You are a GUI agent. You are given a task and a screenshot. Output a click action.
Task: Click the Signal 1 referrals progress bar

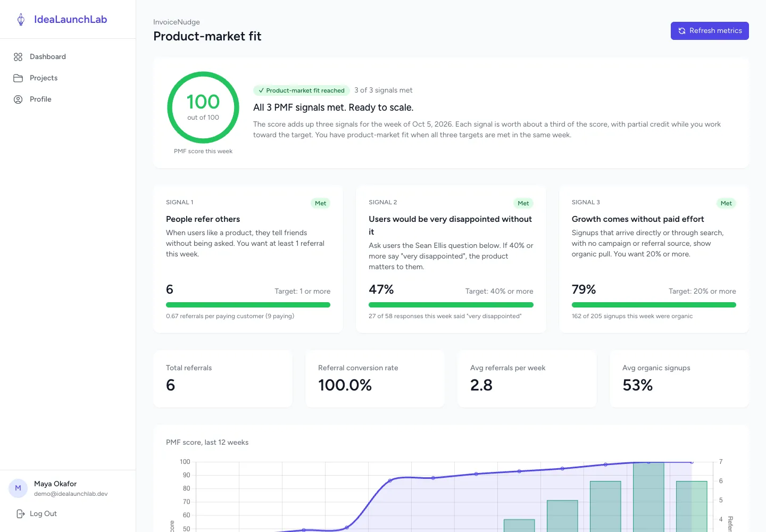click(x=248, y=305)
